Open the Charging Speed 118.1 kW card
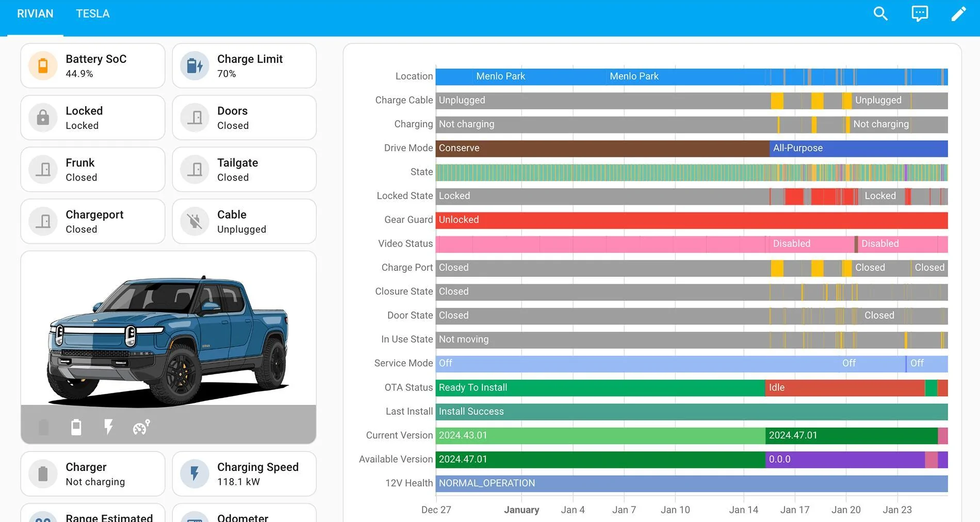 click(x=244, y=474)
